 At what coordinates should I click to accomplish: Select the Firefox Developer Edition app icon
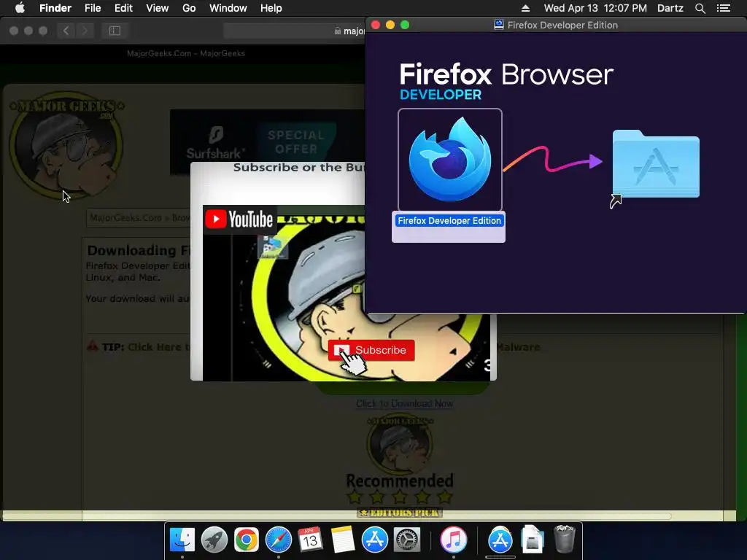tap(449, 160)
